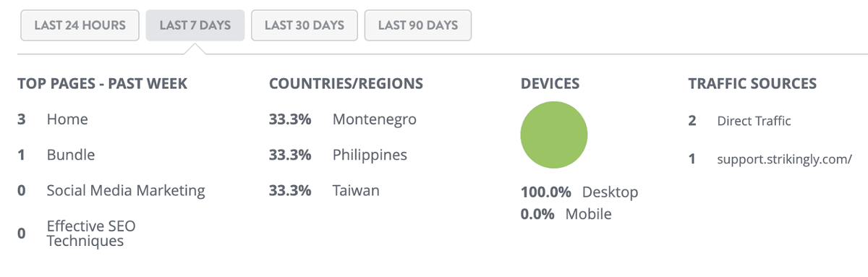Show Last 30 Days statistics
This screenshot has height=277, width=868.
point(304,25)
